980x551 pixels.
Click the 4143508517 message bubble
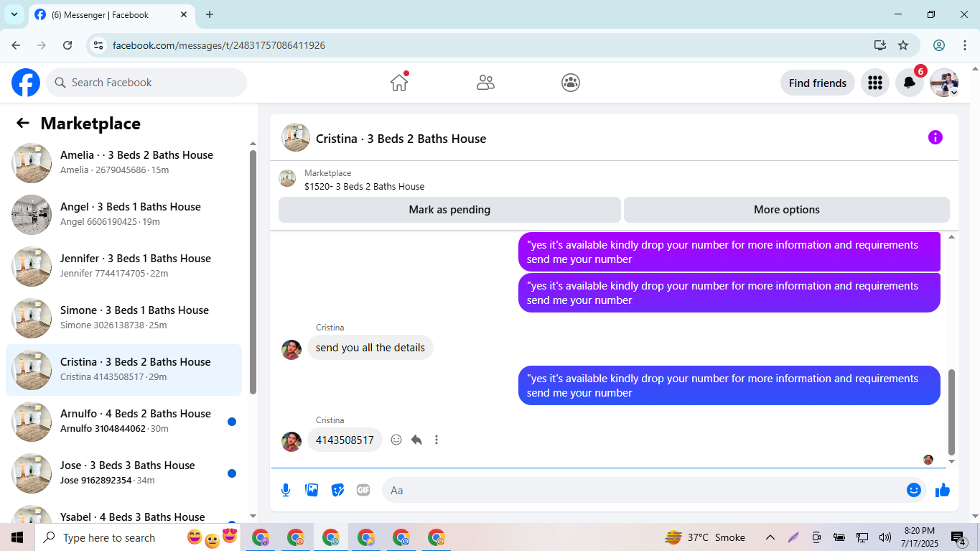(345, 440)
